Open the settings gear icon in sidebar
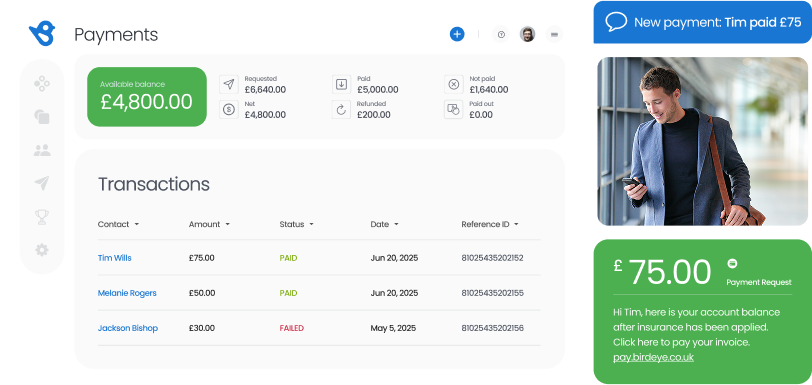 pyautogui.click(x=42, y=250)
